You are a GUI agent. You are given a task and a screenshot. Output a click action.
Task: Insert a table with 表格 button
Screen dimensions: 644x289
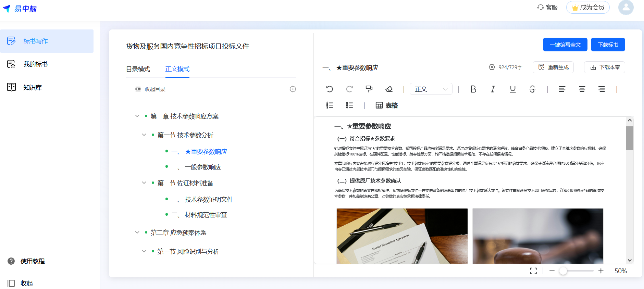pos(387,105)
